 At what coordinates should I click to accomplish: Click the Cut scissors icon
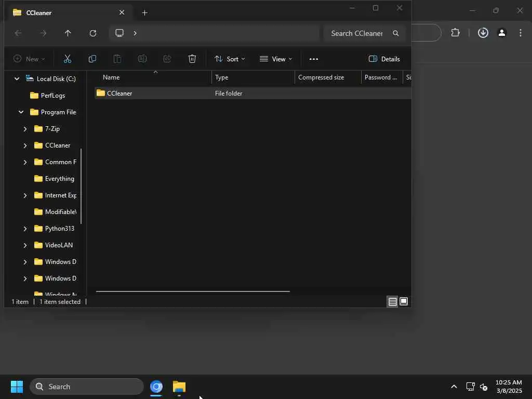pos(68,59)
